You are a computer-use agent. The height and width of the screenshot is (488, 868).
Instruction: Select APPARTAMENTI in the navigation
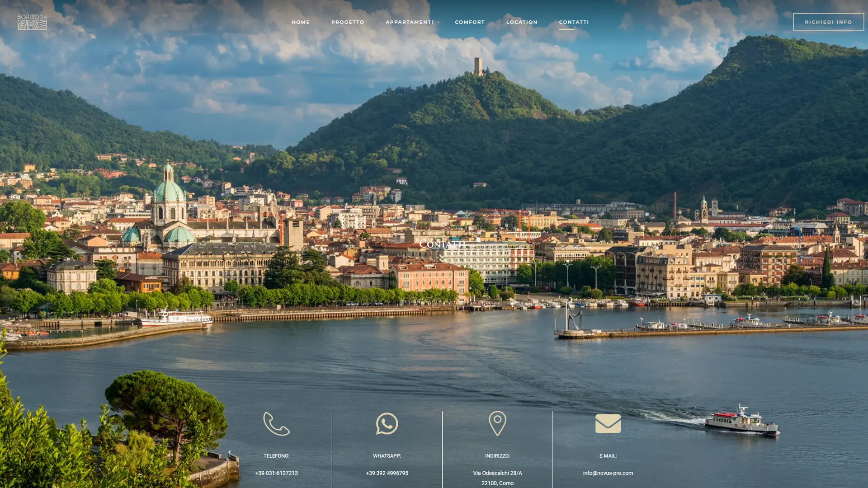point(409,22)
